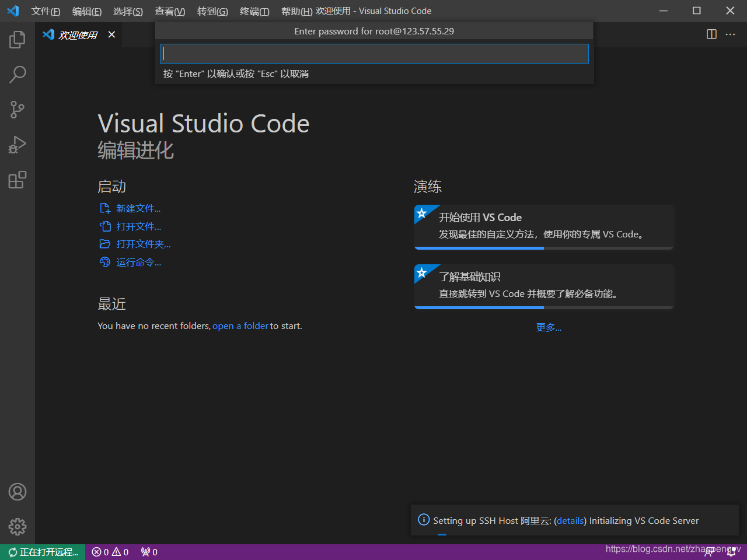Click the 打开文件... link
747x560 pixels.
[x=138, y=226]
